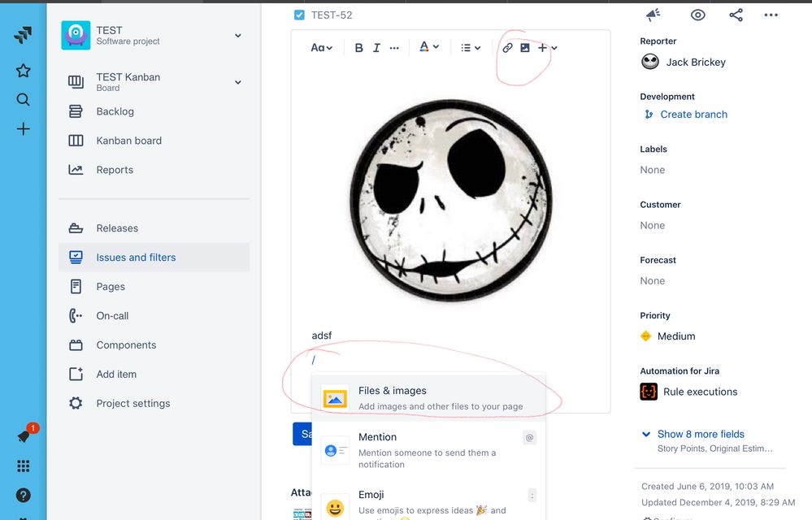This screenshot has height=520, width=812.
Task: Edit the Forecast field None value
Action: coord(652,280)
